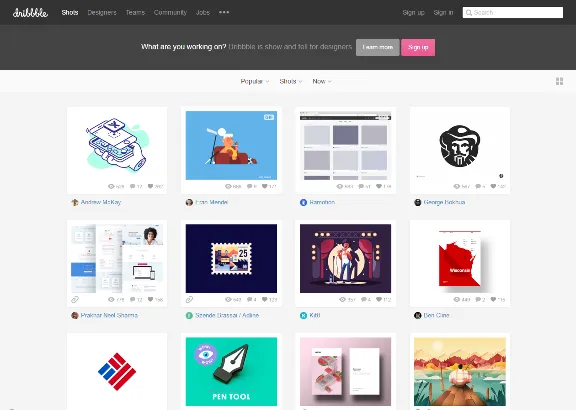Click Ramotion's blue avatar icon
576x410 pixels.
tap(303, 202)
